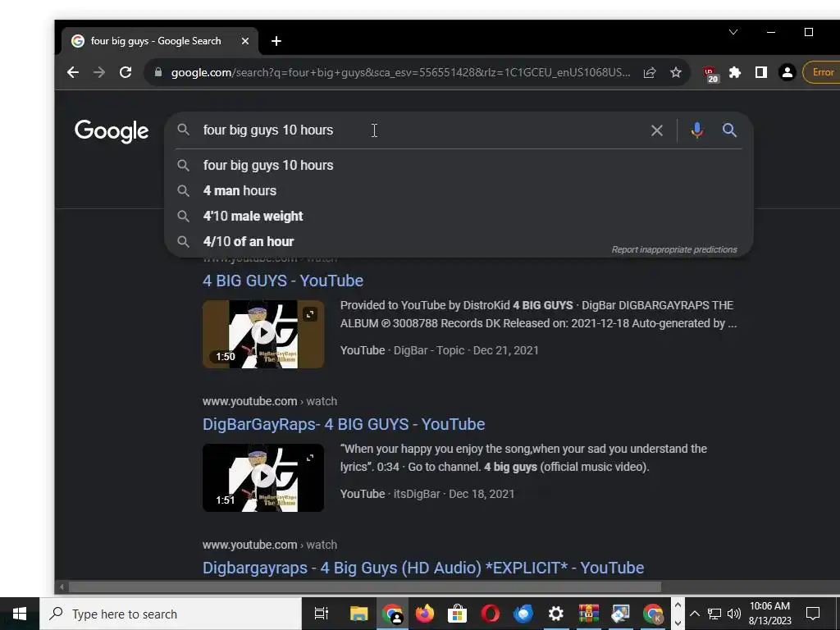Close the 'four big guys' tab
840x630 pixels.
[244, 41]
